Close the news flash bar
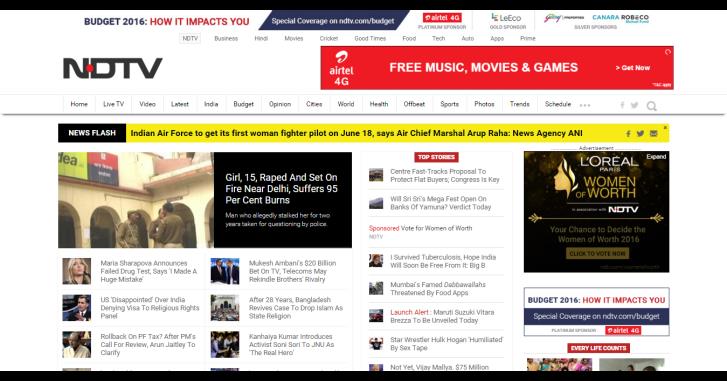 [x=665, y=127]
